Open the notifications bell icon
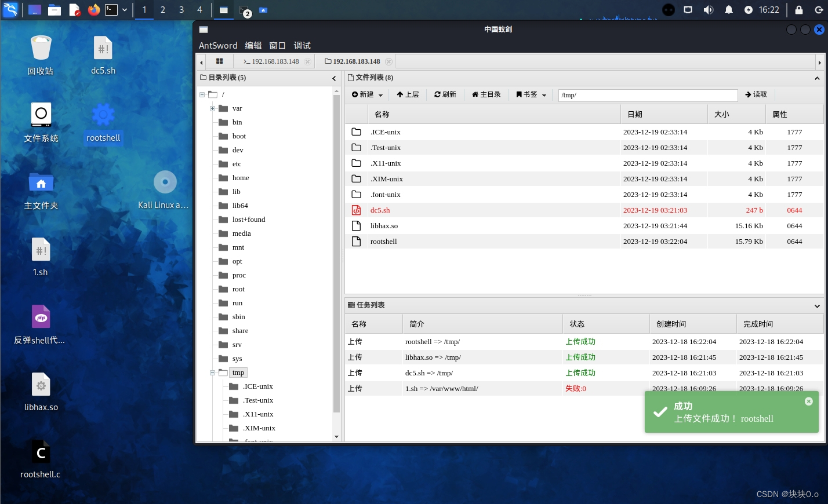 729,10
